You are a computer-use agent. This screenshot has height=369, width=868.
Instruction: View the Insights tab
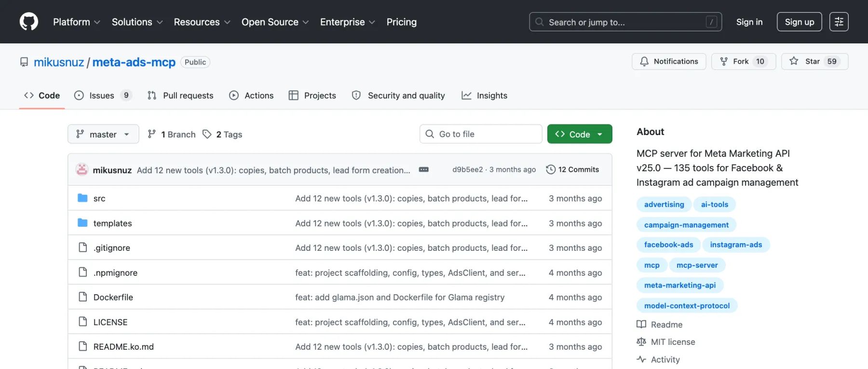click(x=484, y=96)
